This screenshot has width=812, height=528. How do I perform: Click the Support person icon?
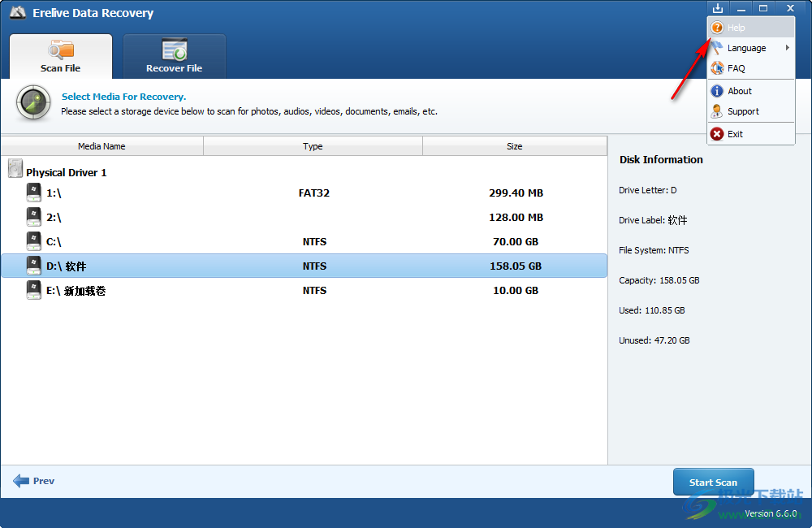click(x=717, y=111)
